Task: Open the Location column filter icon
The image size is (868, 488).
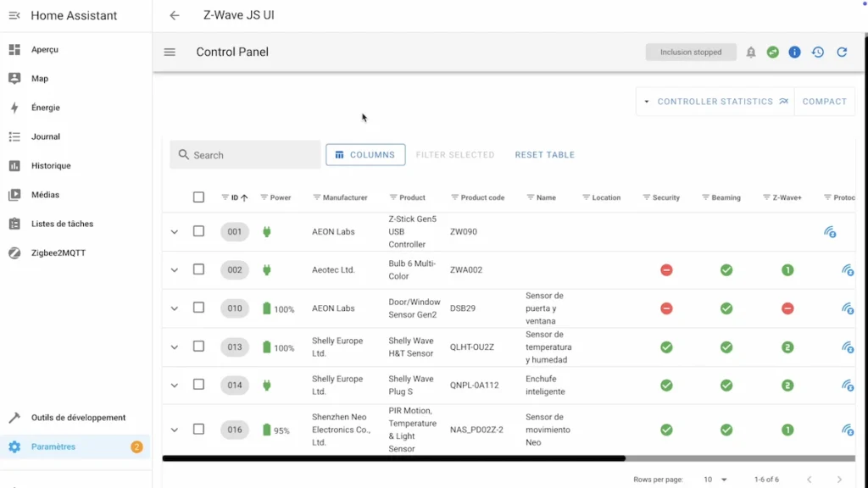Action: pyautogui.click(x=586, y=197)
